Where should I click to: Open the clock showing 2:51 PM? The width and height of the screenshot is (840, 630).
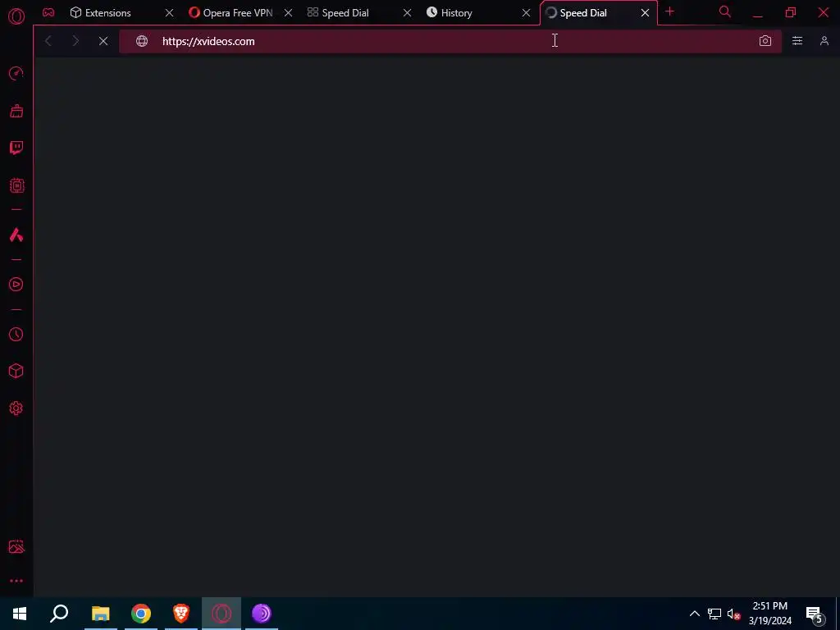point(769,614)
